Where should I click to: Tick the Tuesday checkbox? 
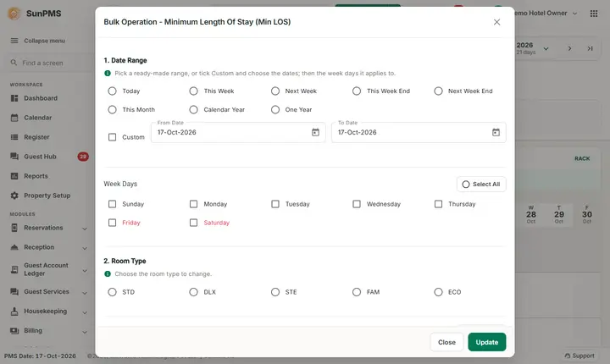(x=275, y=204)
